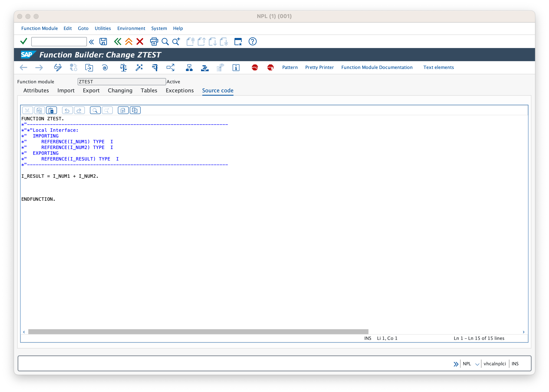Switch to the Tables tab
This screenshot has height=392, width=549.
[x=149, y=91]
